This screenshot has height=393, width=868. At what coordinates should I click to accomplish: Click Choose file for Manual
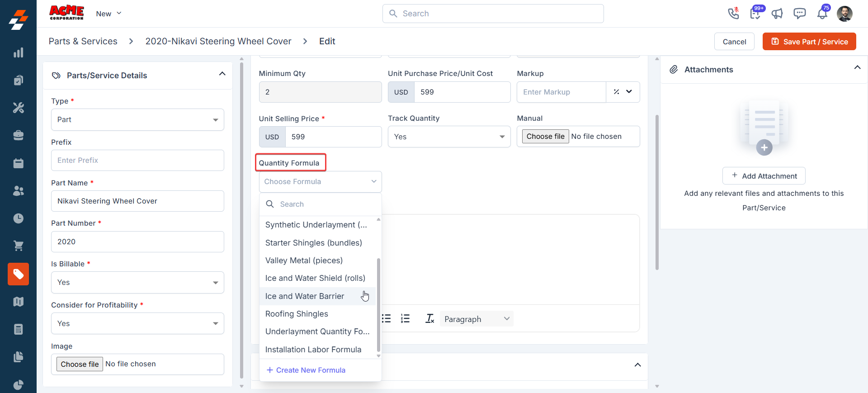tap(545, 137)
